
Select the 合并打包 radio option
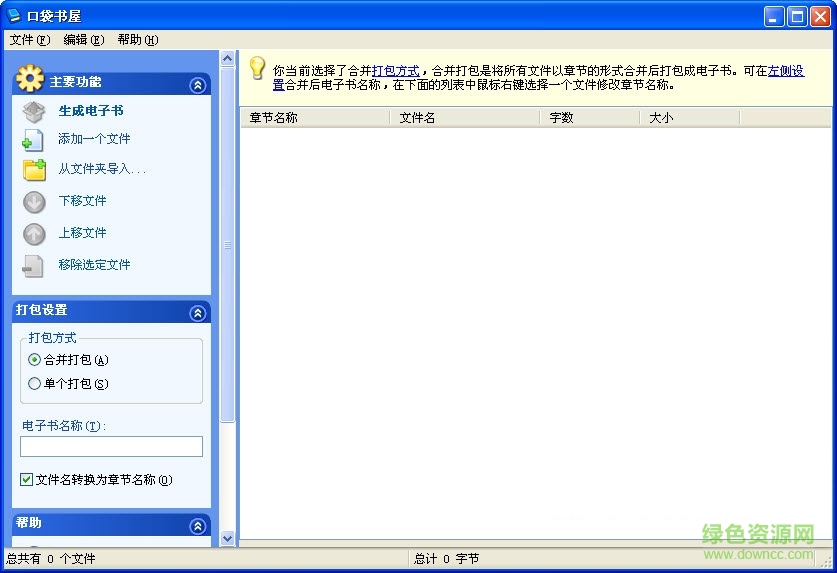point(35,360)
